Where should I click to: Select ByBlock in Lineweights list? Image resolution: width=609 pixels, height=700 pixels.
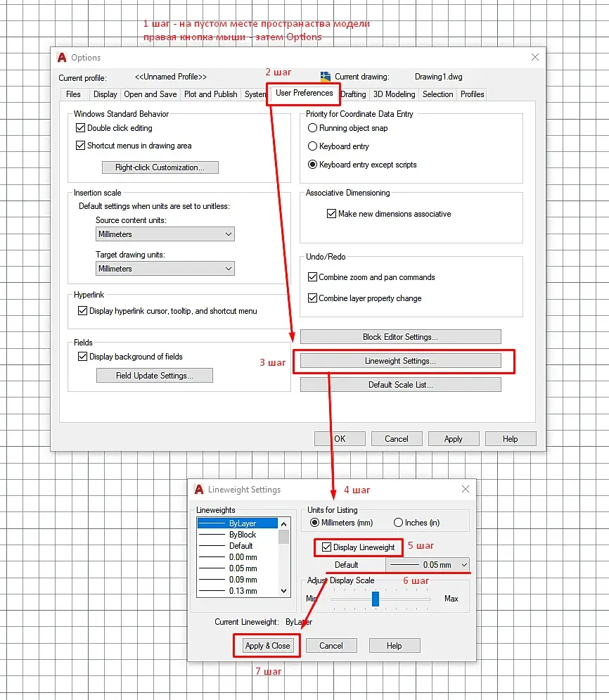(238, 535)
